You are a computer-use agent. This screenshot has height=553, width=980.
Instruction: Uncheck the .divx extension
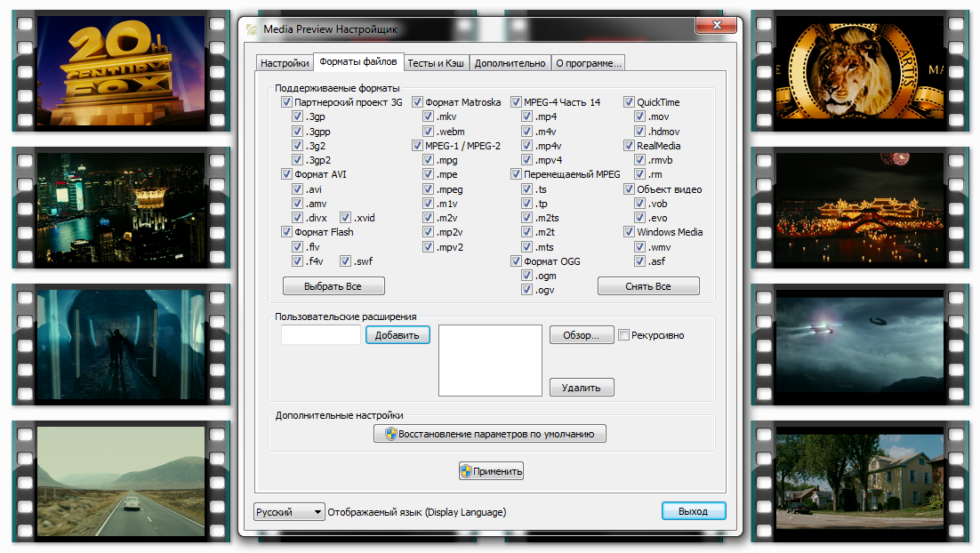click(298, 218)
